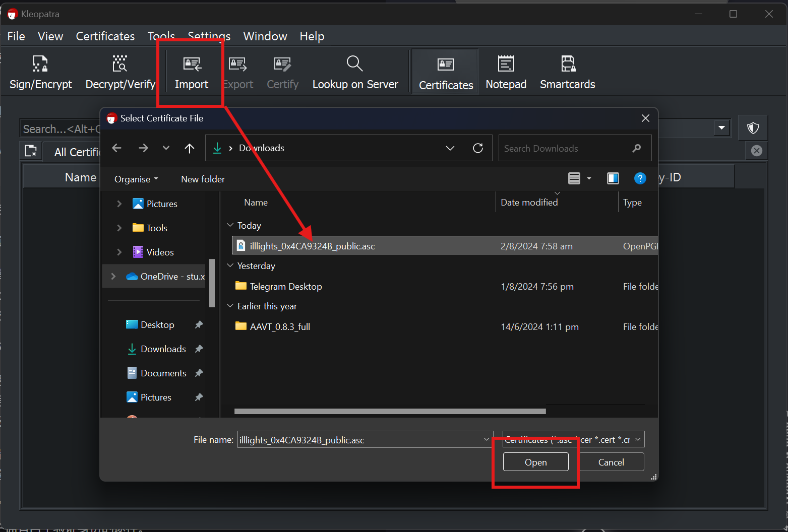Collapse the Earlier this year group
The height and width of the screenshot is (532, 788).
230,306
